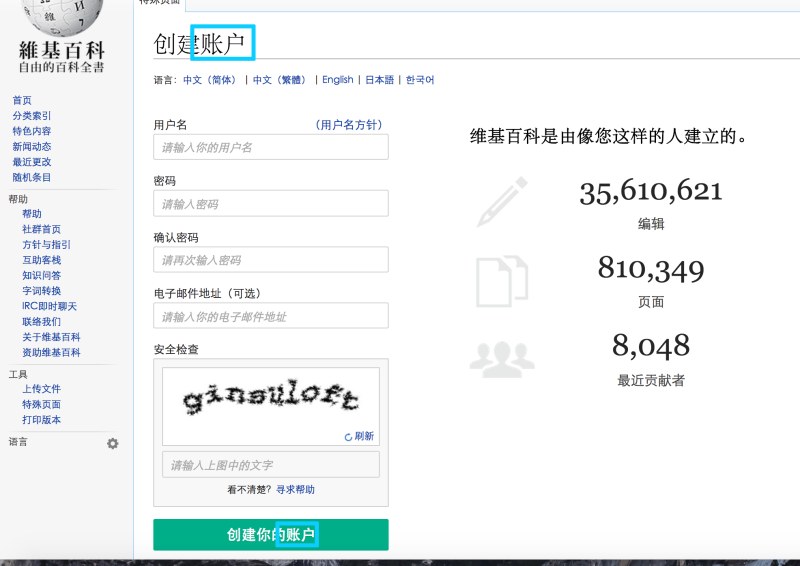
Task: Click the 维基百科是由像您这样的人建立的 slogan
Action: (609, 136)
